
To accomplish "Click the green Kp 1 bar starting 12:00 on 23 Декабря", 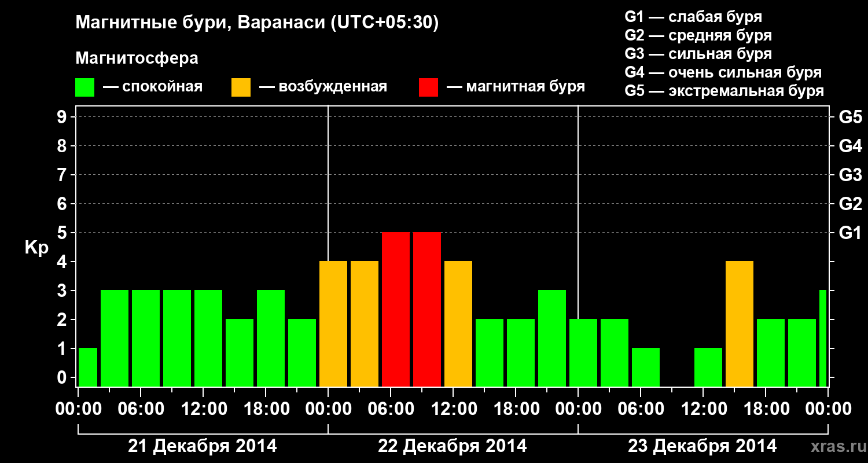I will [708, 368].
